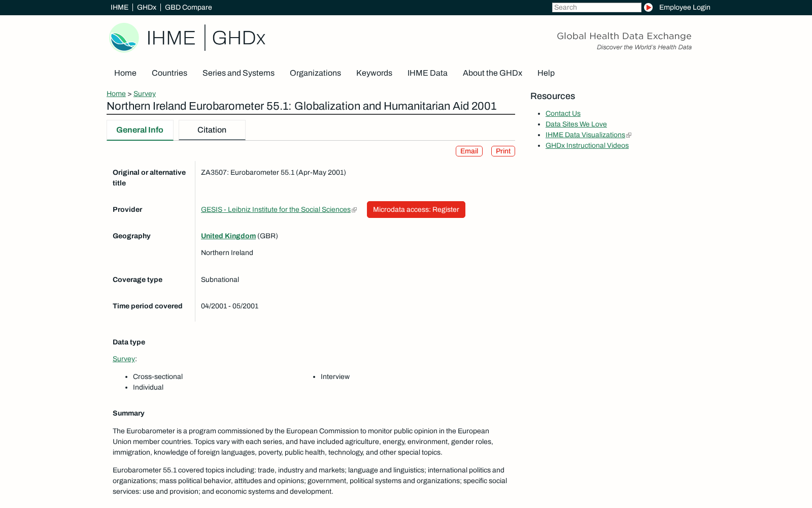Click the Coverage type label

(138, 279)
